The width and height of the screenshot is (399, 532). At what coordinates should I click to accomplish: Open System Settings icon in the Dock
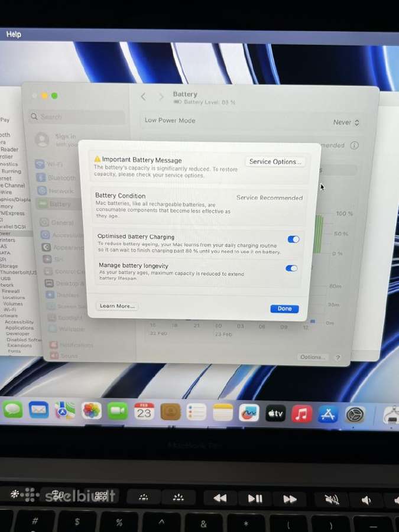click(355, 414)
